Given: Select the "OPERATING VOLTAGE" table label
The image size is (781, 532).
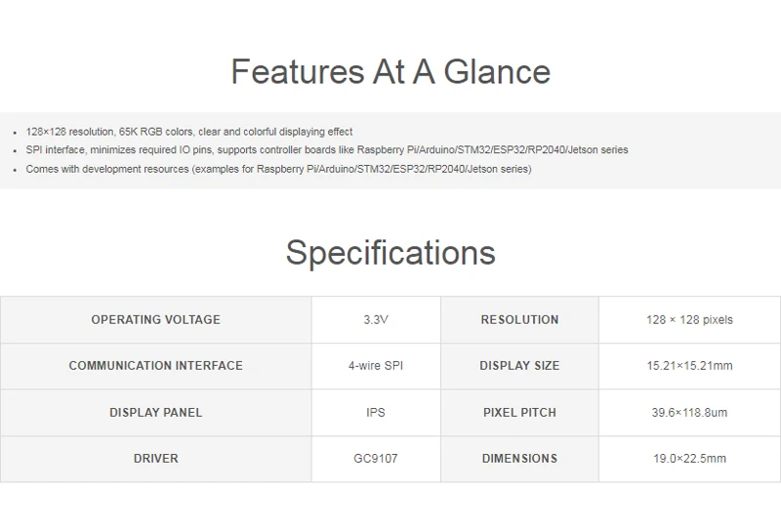Looking at the screenshot, I should 156,319.
